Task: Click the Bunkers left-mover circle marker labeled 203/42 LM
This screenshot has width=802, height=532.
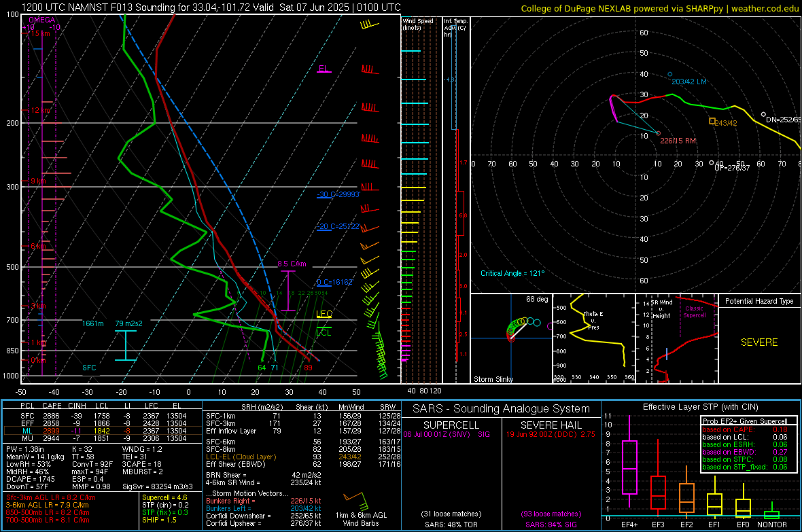Action: [x=670, y=75]
